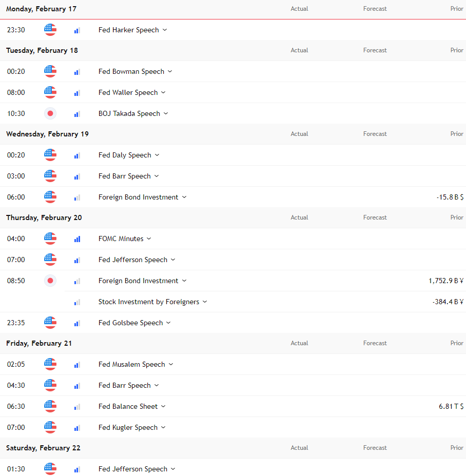This screenshot has height=476, width=466.
Task: Open the Fed Daly Speech event
Action: [125, 155]
